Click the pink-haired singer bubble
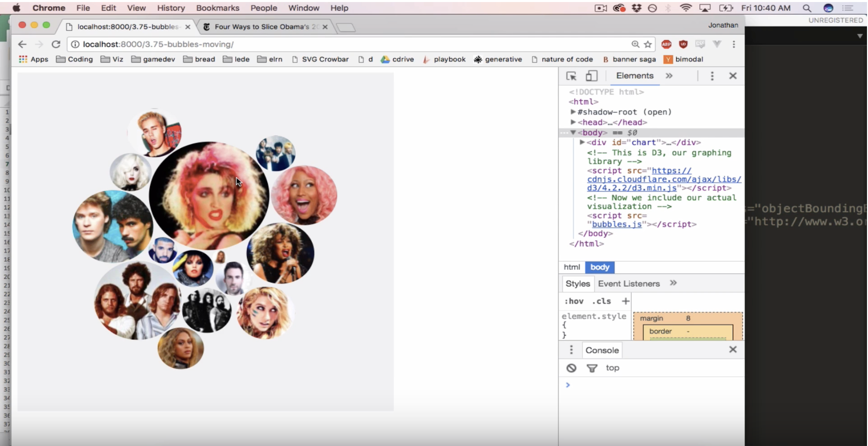868x446 pixels. tap(304, 195)
